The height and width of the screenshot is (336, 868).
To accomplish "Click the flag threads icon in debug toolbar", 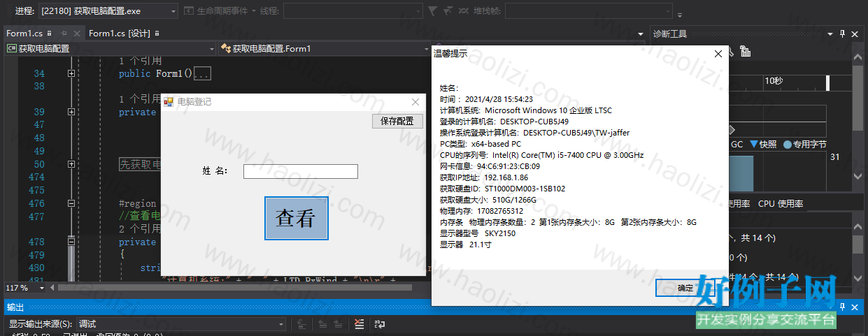I will 448,10.
